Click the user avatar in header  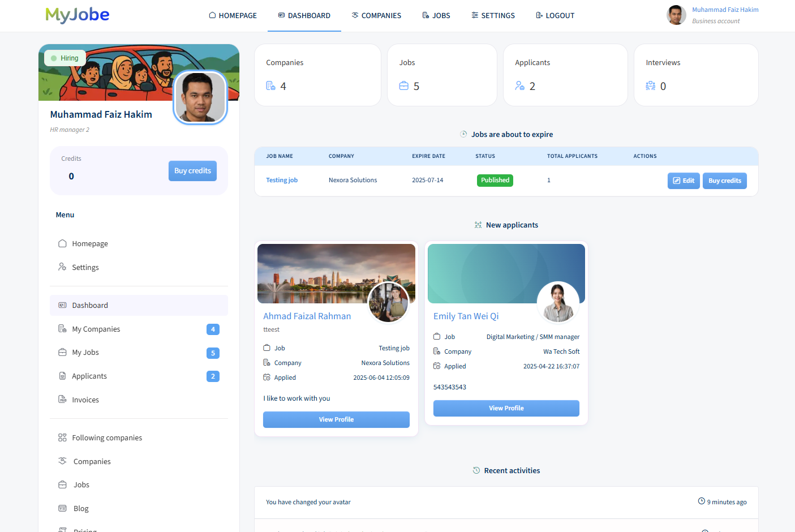(x=676, y=15)
